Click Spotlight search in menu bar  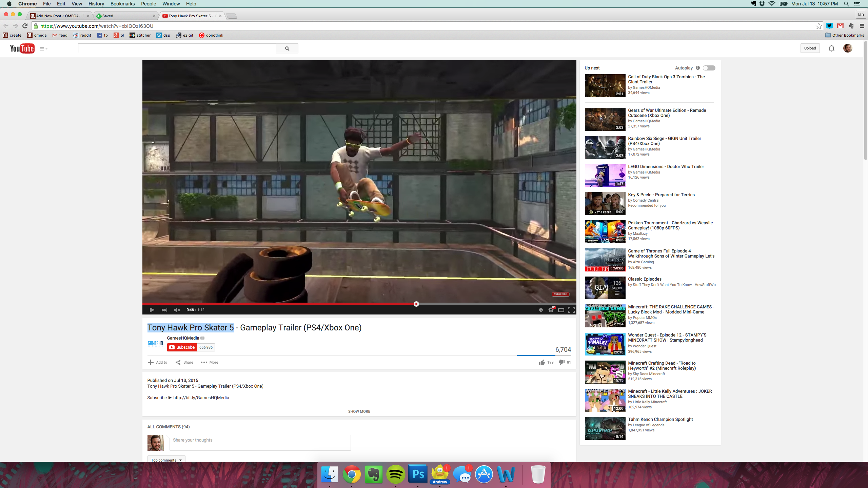(846, 4)
